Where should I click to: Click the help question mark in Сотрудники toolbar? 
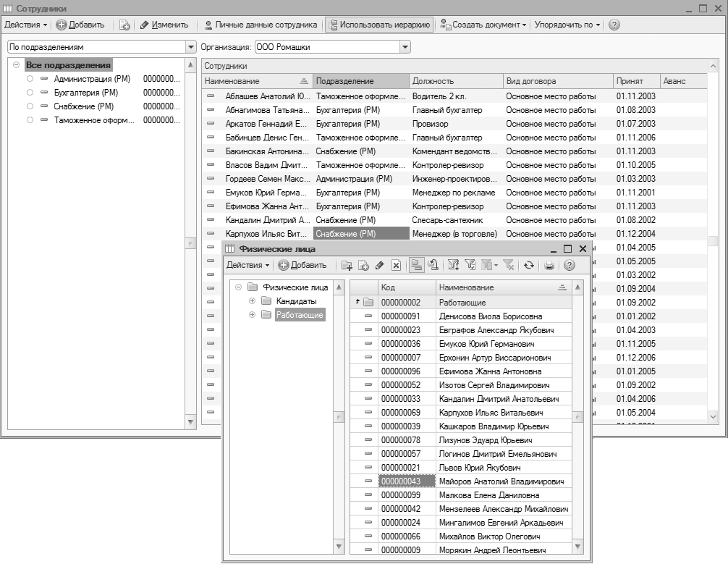click(614, 25)
